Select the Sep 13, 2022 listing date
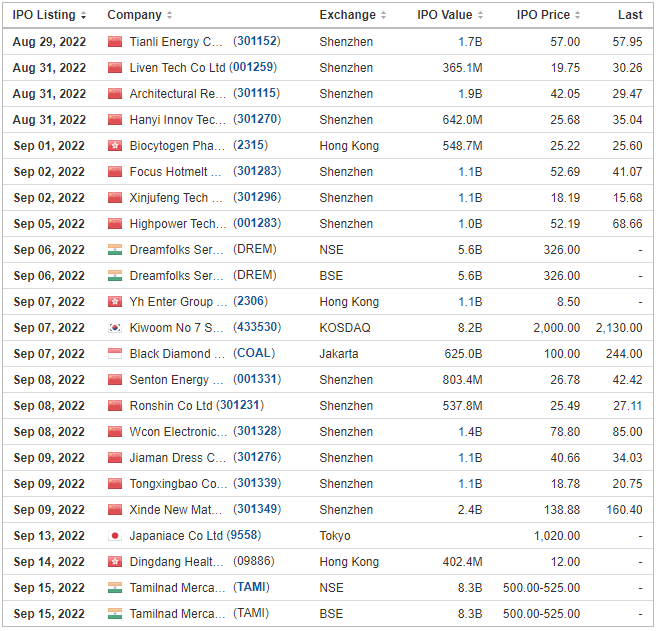The image size is (659, 631). (49, 536)
